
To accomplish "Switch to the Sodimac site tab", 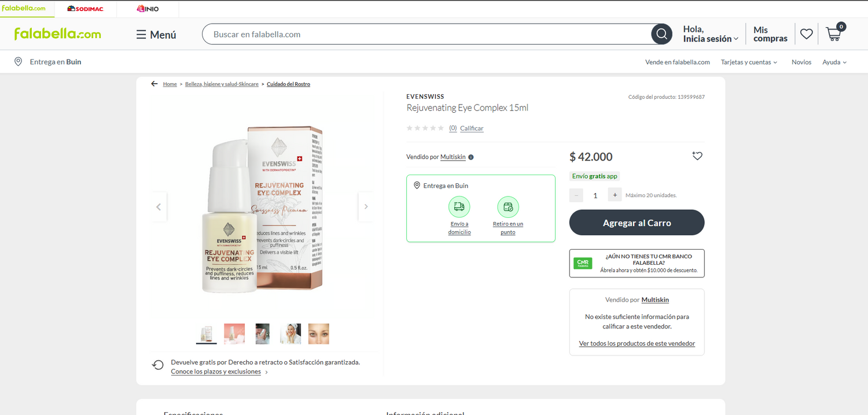I will click(x=86, y=9).
